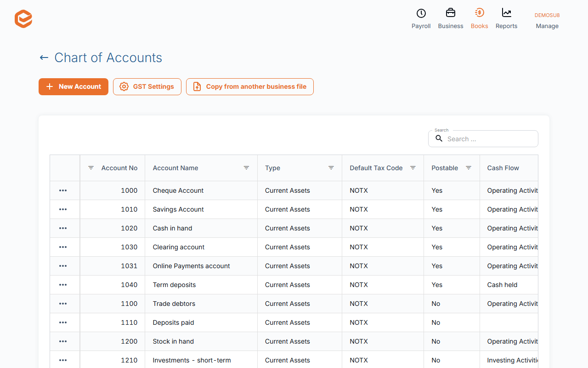Select the Cheque Account name cell

(x=201, y=190)
